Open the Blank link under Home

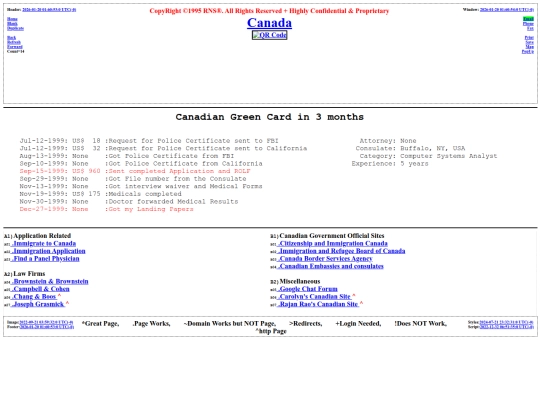pos(12,24)
